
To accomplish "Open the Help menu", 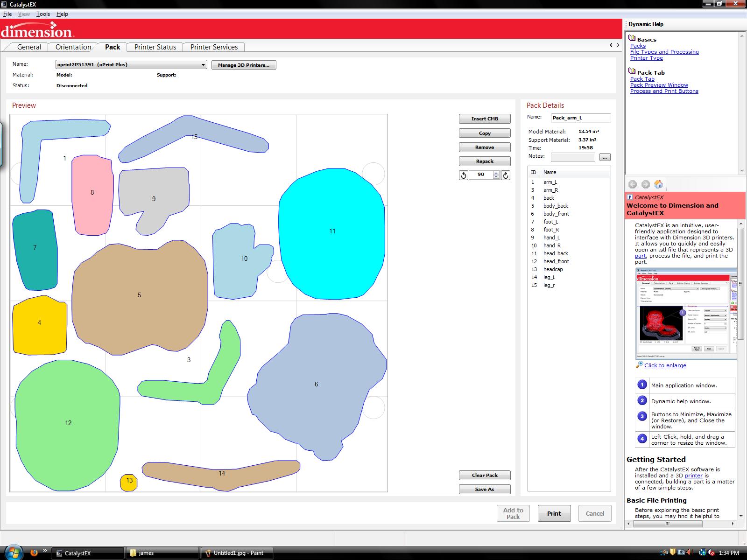I will (62, 14).
